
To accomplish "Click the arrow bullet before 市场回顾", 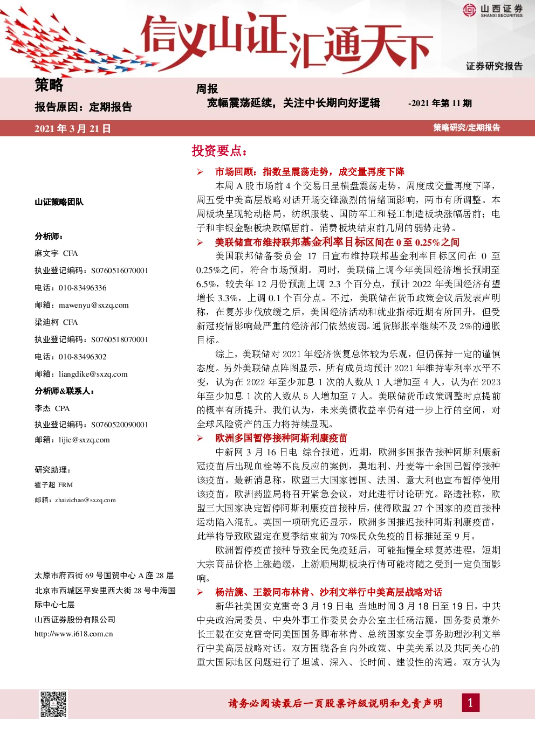I will [200, 172].
